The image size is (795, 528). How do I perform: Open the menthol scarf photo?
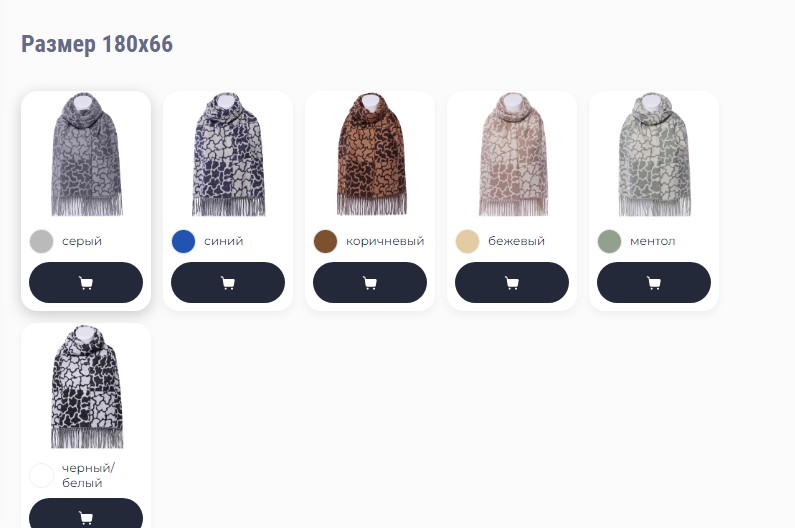pos(655,154)
